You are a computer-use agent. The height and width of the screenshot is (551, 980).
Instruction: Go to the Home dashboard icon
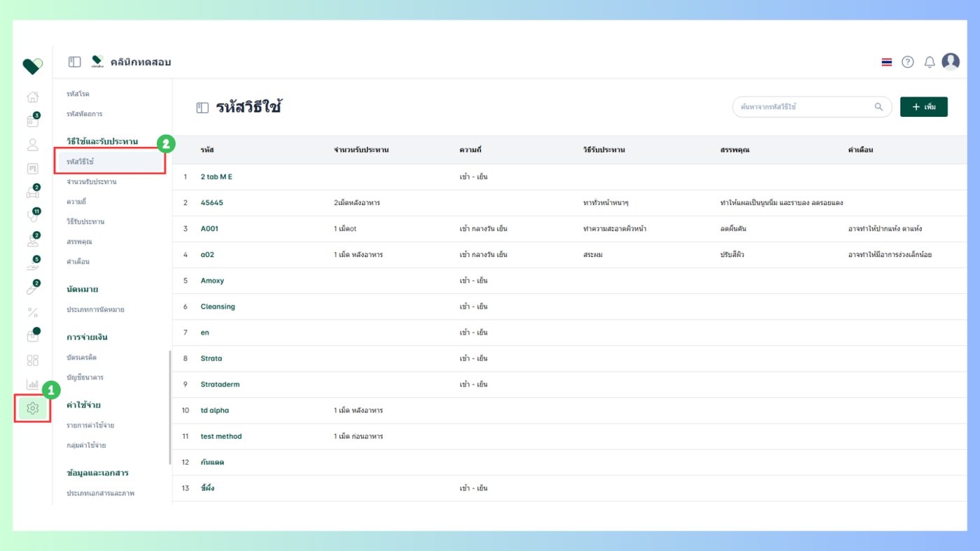32,97
